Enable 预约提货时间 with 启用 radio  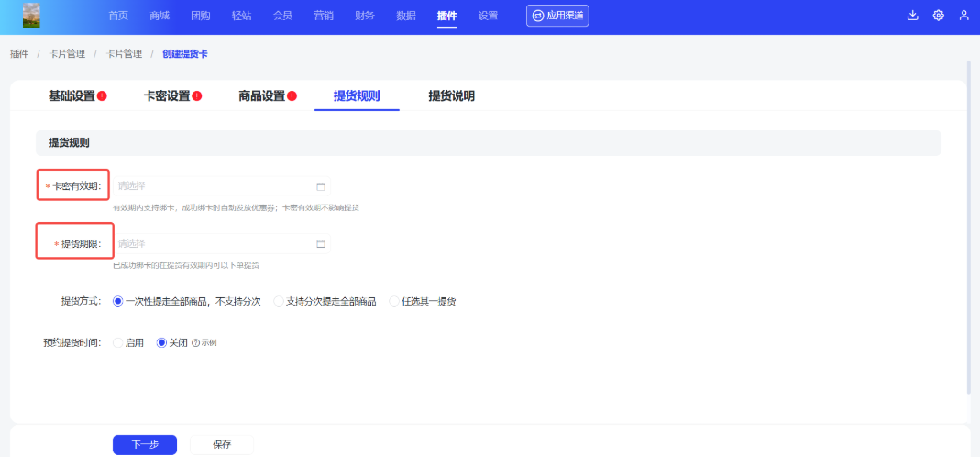pyautogui.click(x=117, y=342)
